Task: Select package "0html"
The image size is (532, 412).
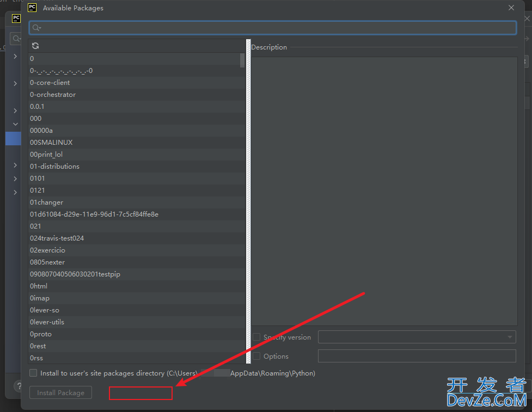Action: point(136,286)
